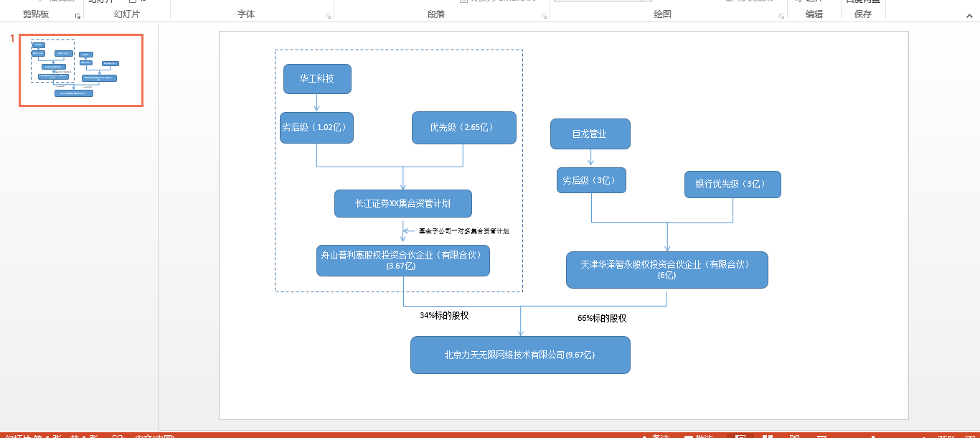Click the 幻灯片 group label
The image size is (980, 438).
pyautogui.click(x=127, y=14)
